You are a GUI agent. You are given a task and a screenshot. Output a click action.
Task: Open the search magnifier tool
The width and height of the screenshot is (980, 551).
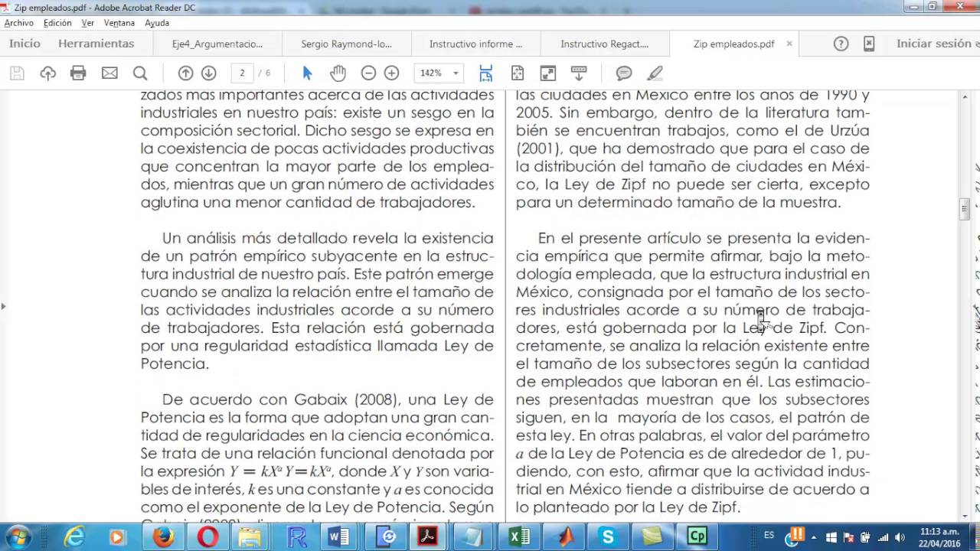140,73
